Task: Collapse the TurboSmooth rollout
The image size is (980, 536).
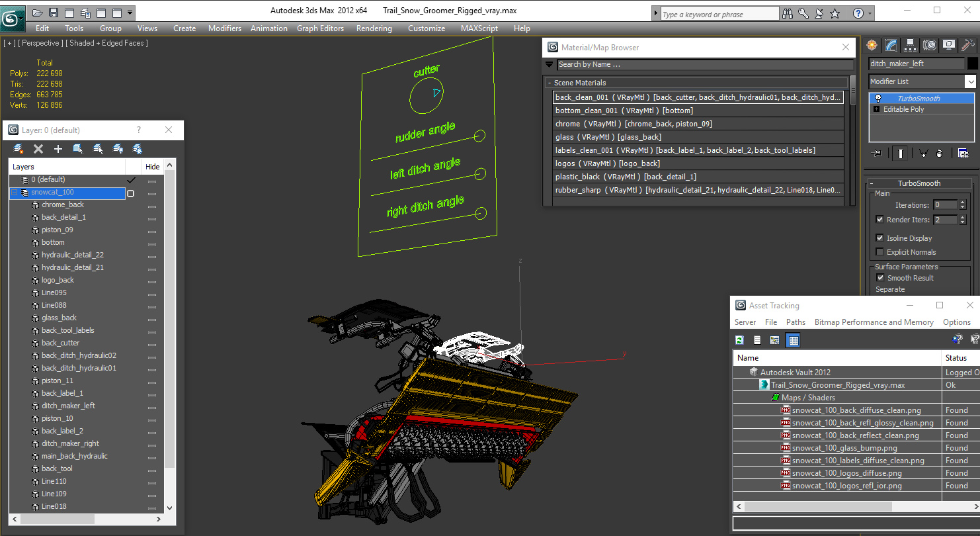Action: click(872, 183)
